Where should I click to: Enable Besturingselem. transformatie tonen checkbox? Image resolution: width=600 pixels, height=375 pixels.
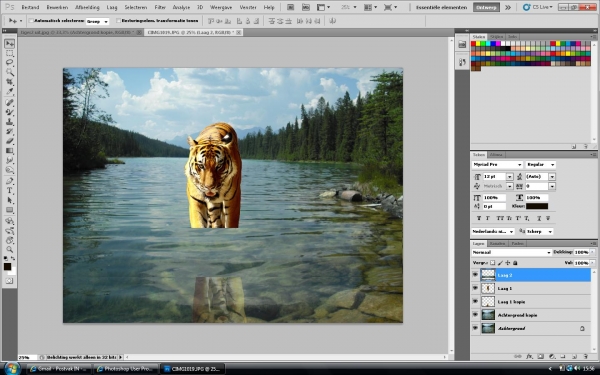118,21
